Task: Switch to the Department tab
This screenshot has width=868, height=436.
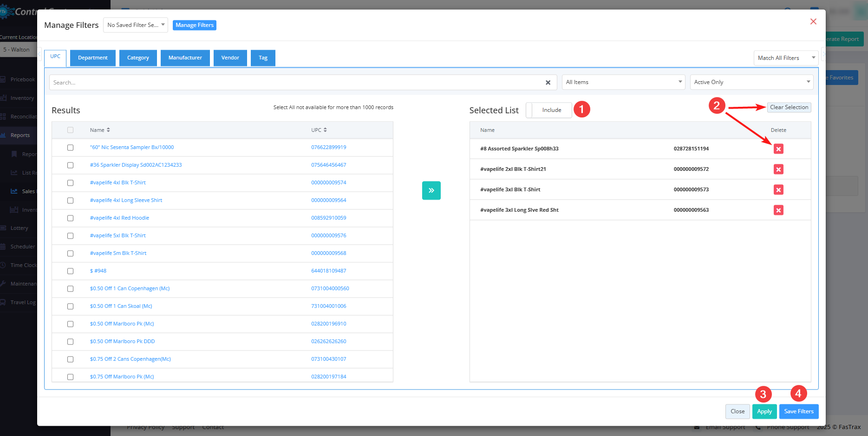Action: point(93,58)
